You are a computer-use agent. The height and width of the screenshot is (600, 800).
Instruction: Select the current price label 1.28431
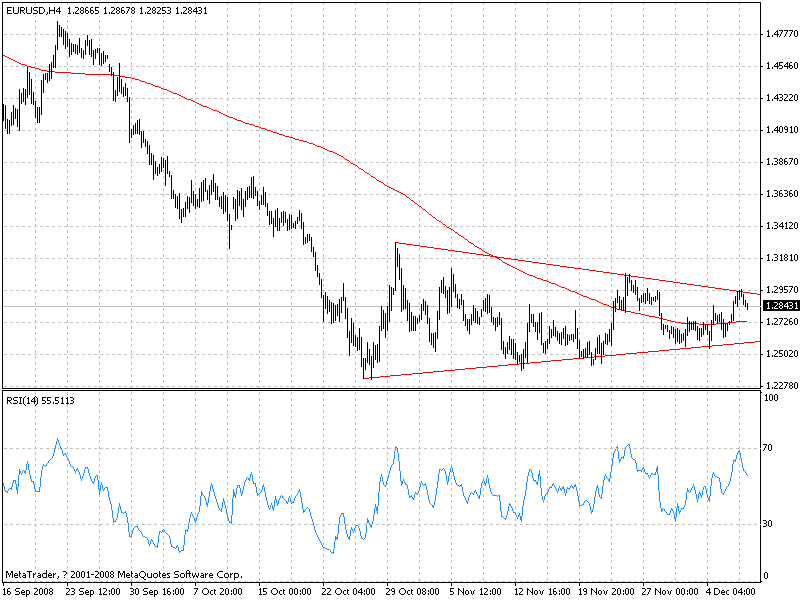click(x=781, y=306)
